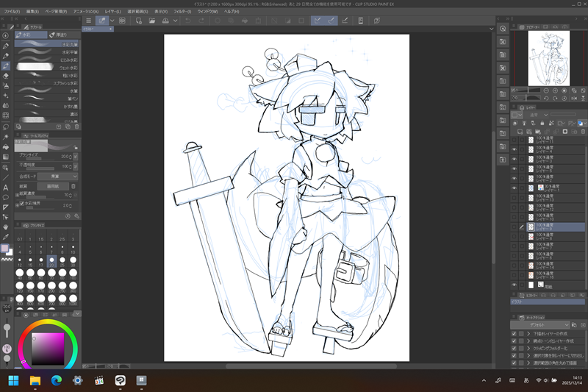The width and height of the screenshot is (588, 392).
Task: Expand the 網点トーン化レイヤー作成 auto action
Action: [528, 341]
